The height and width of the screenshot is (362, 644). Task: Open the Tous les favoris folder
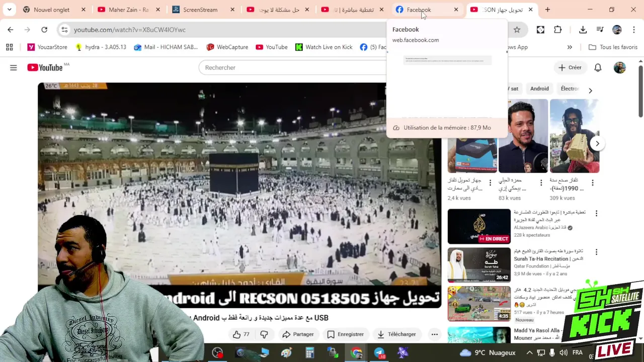click(613, 47)
